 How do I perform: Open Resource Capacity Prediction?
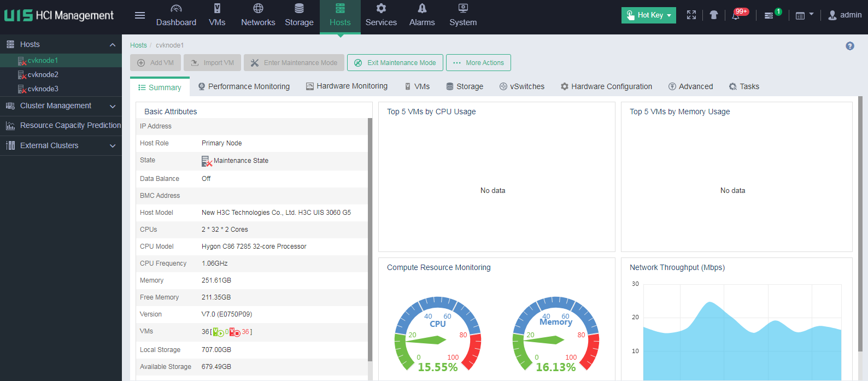tap(61, 126)
